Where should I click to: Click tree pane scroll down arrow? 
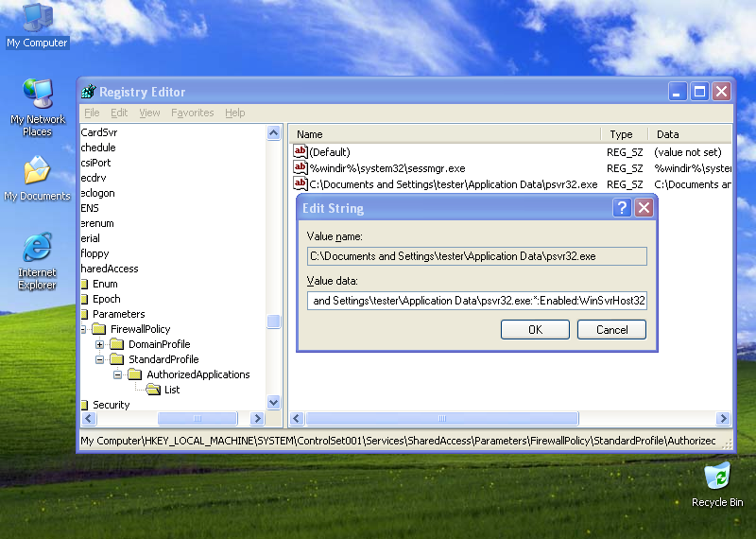[x=273, y=402]
